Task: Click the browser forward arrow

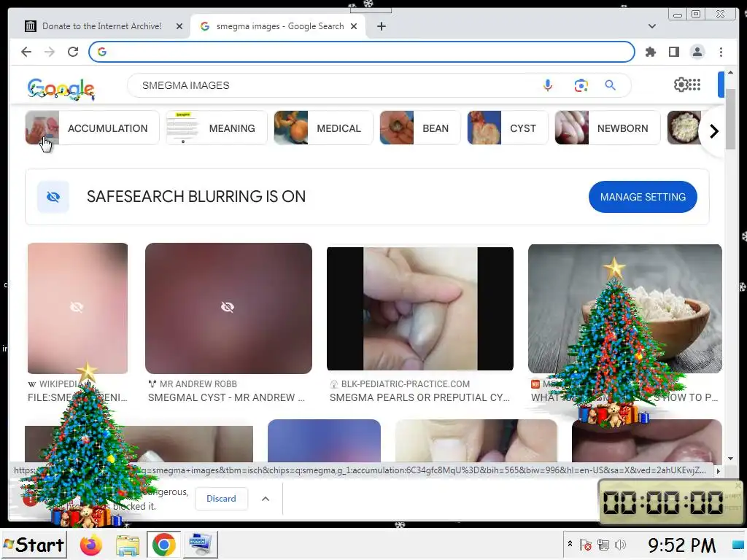Action: 50,52
